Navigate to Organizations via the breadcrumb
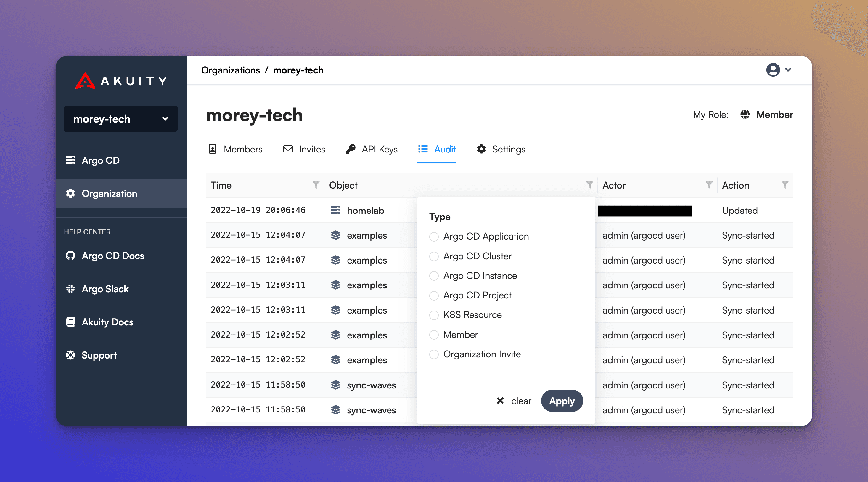This screenshot has width=868, height=482. 231,70
